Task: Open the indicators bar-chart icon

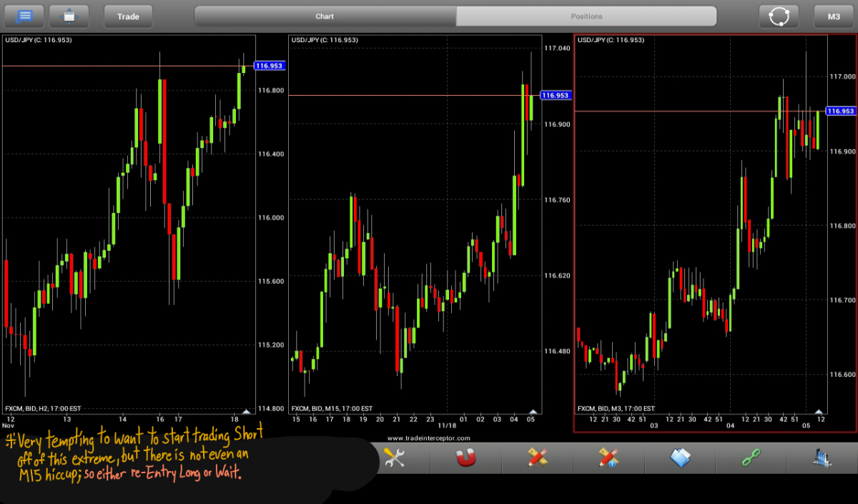Action: click(823, 458)
